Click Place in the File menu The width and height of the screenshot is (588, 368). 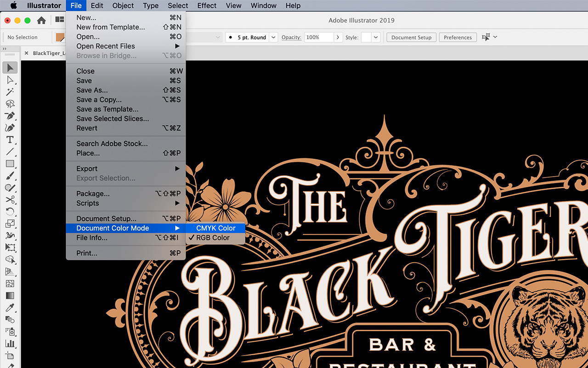click(x=126, y=153)
